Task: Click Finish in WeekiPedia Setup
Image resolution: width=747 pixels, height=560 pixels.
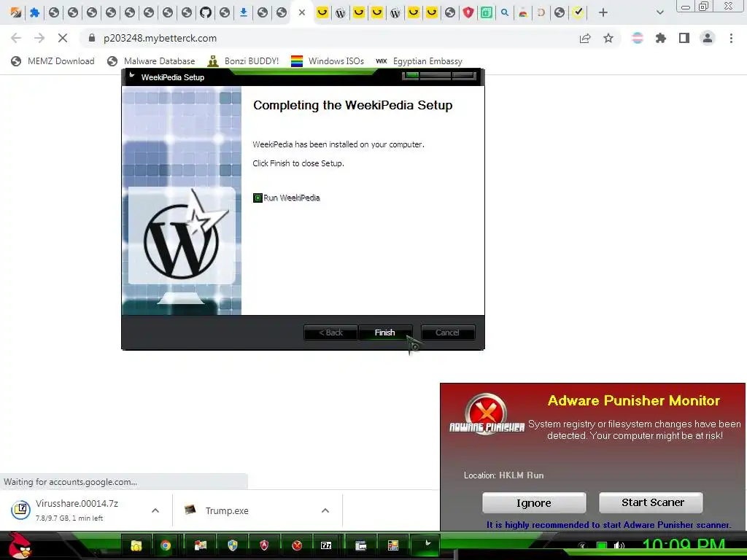Action: [385, 332]
